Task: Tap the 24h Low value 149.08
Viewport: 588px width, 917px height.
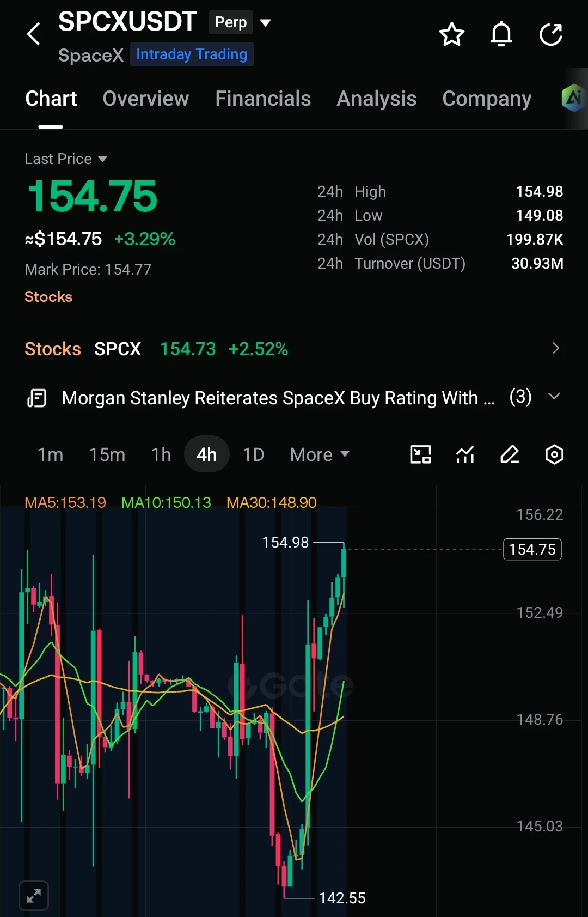Action: [540, 216]
